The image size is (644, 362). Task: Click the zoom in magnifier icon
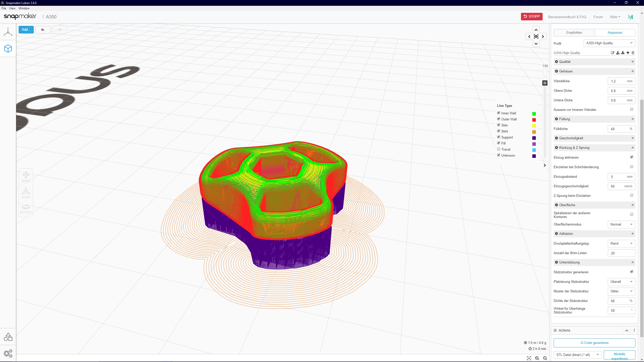click(537, 358)
